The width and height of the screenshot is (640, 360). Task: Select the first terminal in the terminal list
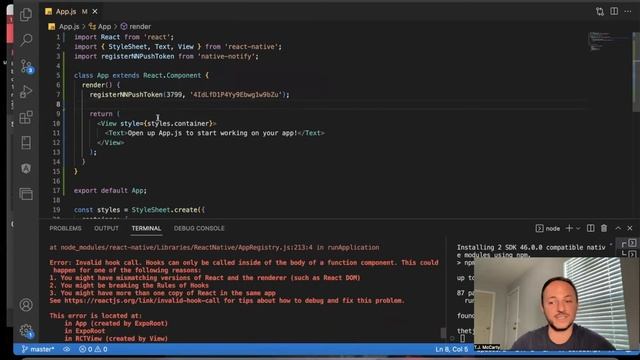[x=629, y=244]
